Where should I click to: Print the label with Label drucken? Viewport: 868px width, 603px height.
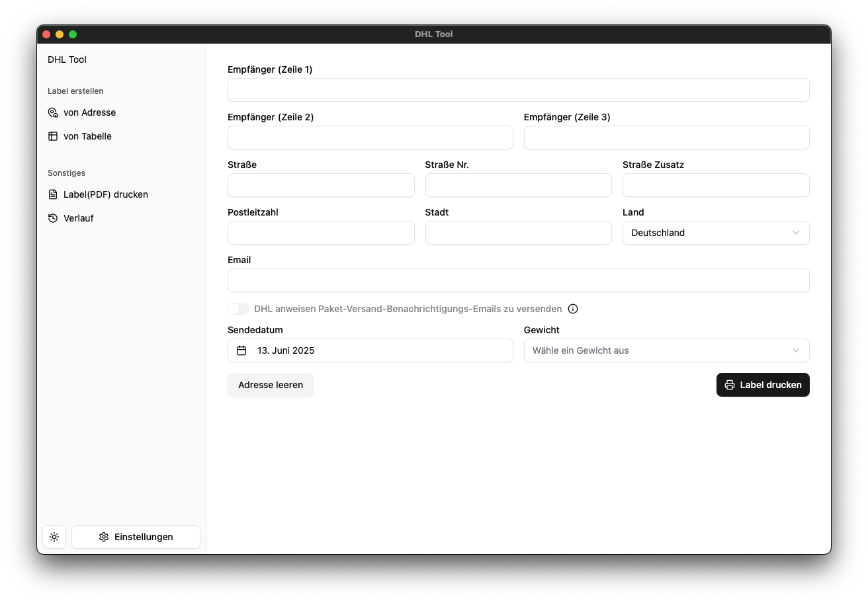(x=763, y=385)
